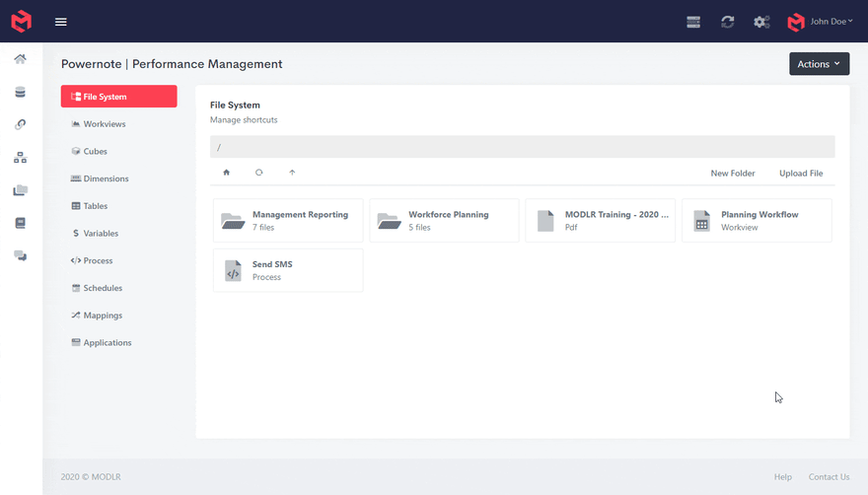868x495 pixels.
Task: Open chat bubbles icon in left rail
Action: coord(21,255)
